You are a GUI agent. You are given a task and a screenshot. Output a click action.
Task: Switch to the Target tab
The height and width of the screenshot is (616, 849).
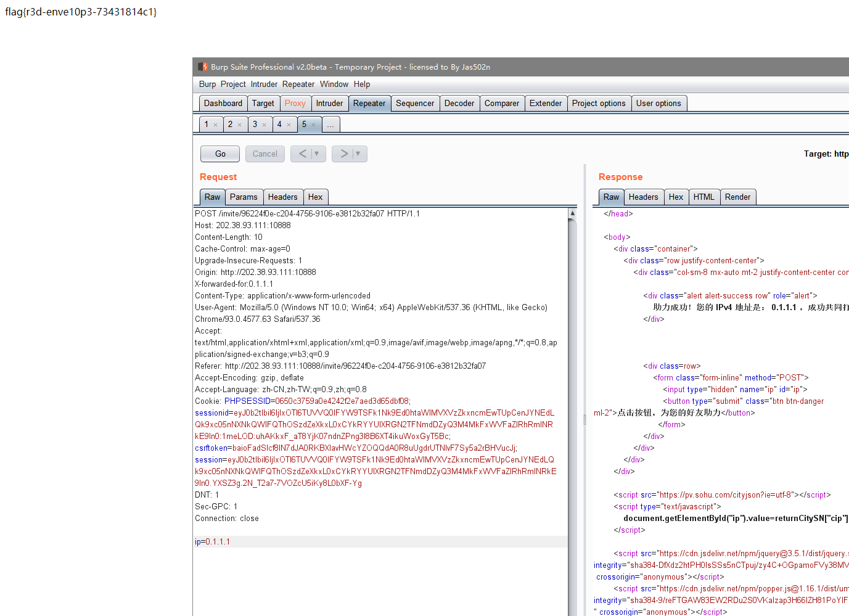click(263, 103)
